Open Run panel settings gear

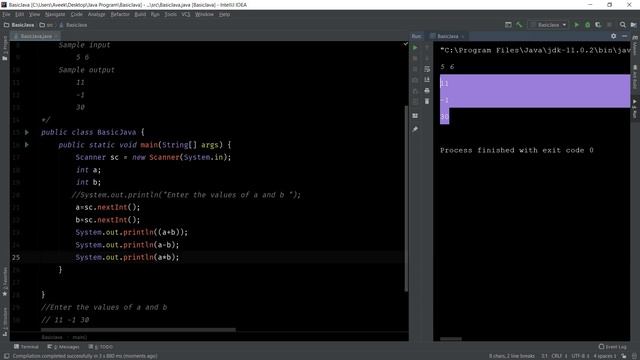pos(613,36)
